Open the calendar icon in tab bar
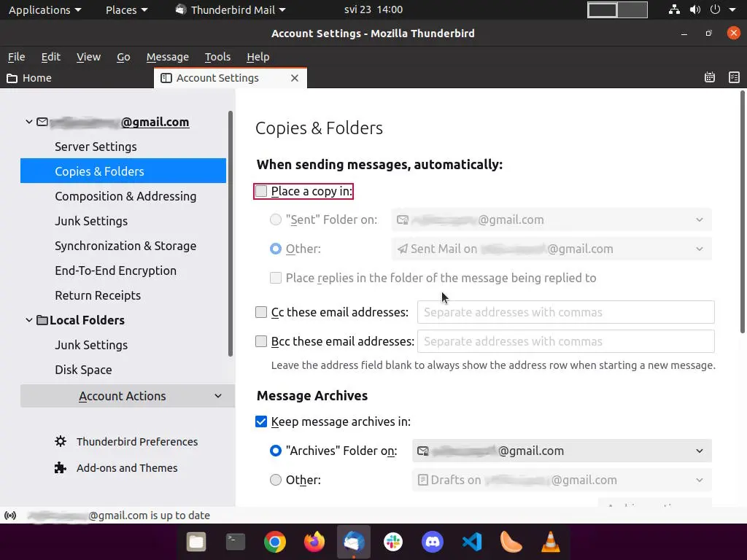This screenshot has width=747, height=560. (709, 77)
